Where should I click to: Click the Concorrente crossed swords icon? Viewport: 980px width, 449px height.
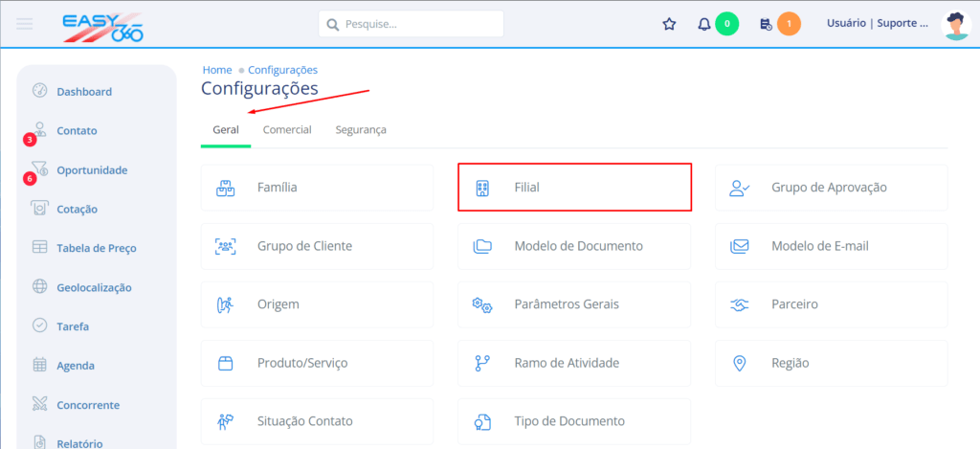pyautogui.click(x=39, y=404)
